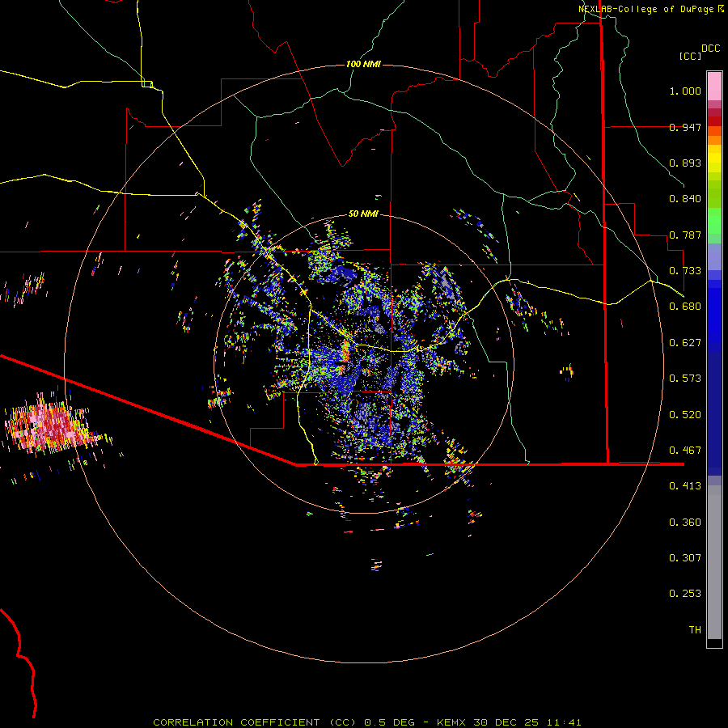Click the 0.520 scale value
Viewport: 728px width, 728px height.
pyautogui.click(x=685, y=415)
